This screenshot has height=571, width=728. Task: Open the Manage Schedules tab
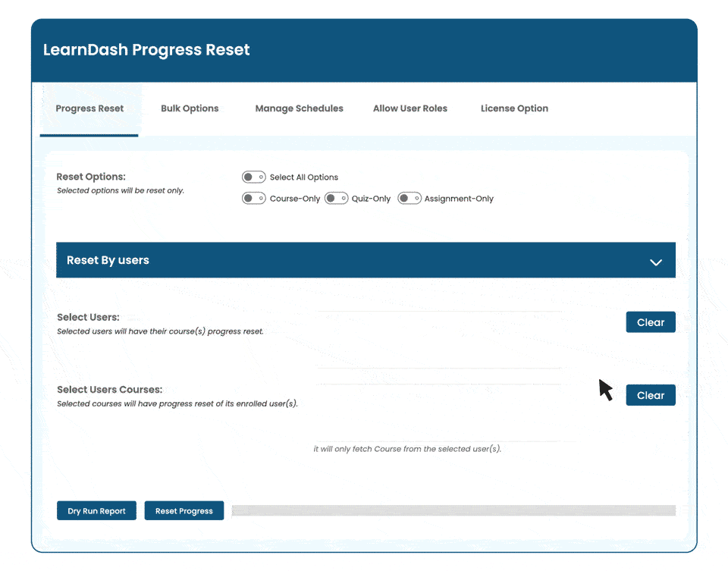click(299, 108)
